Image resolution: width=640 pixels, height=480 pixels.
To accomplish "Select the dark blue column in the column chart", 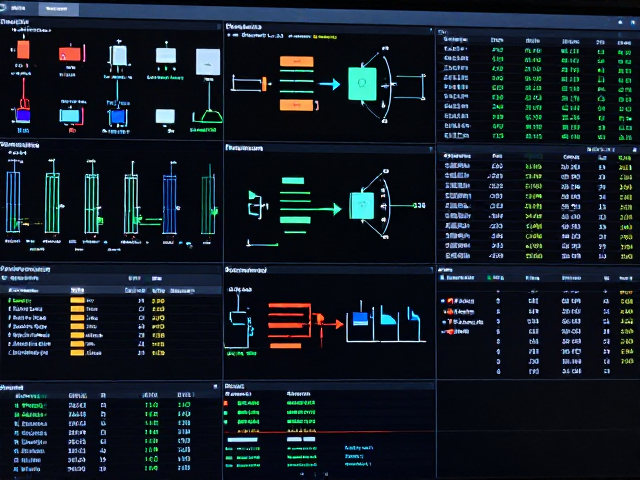I will 170,204.
